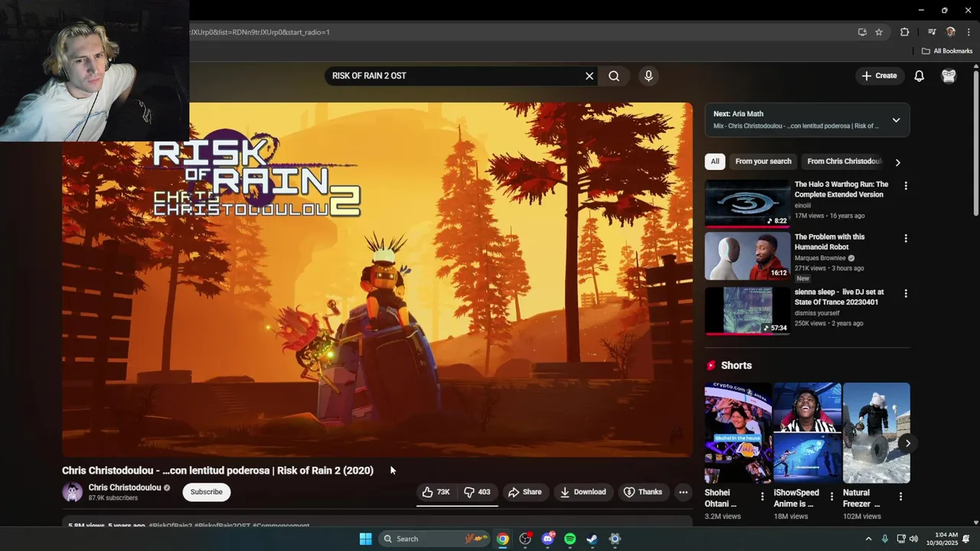Open sienna sleep live DJ set thumbnail
The image size is (980, 551).
pos(747,311)
